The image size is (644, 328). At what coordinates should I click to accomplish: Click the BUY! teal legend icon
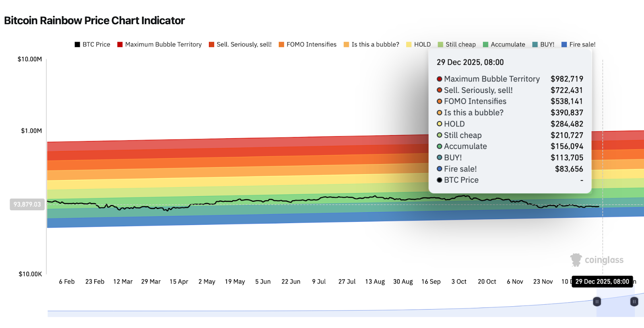pyautogui.click(x=535, y=45)
